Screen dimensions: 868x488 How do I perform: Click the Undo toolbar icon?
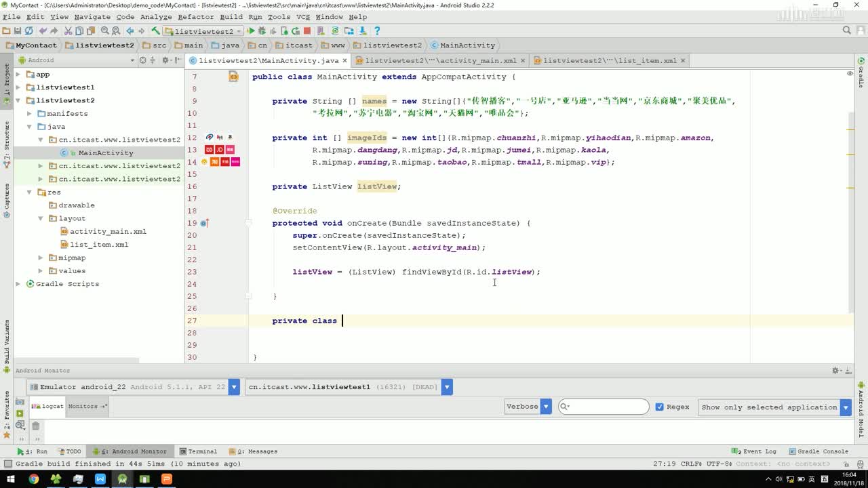[x=43, y=31]
